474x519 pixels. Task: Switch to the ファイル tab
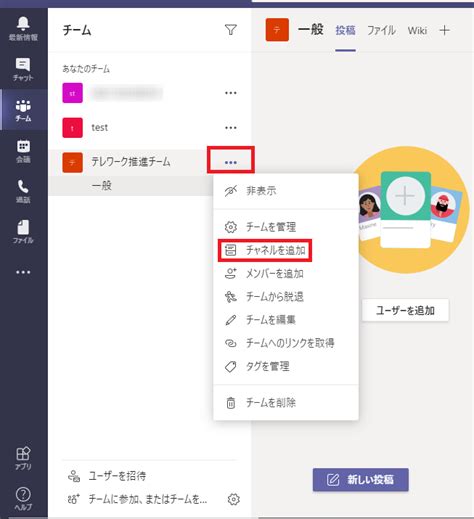(381, 31)
